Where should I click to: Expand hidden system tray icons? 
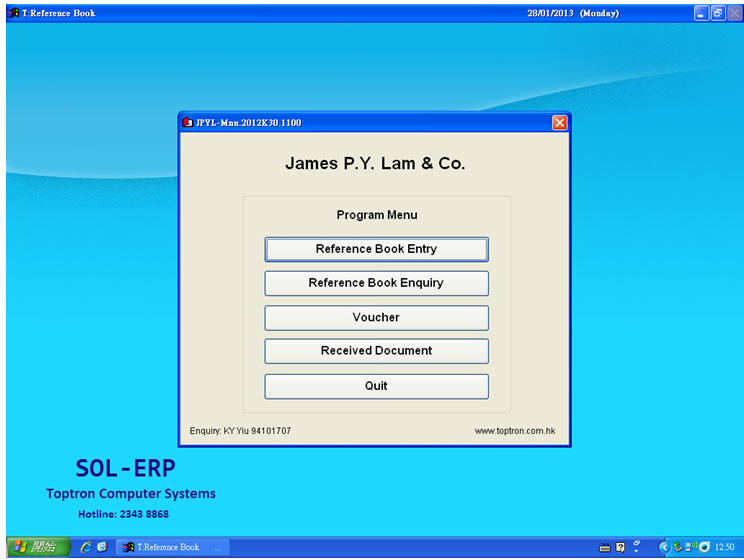tap(664, 548)
